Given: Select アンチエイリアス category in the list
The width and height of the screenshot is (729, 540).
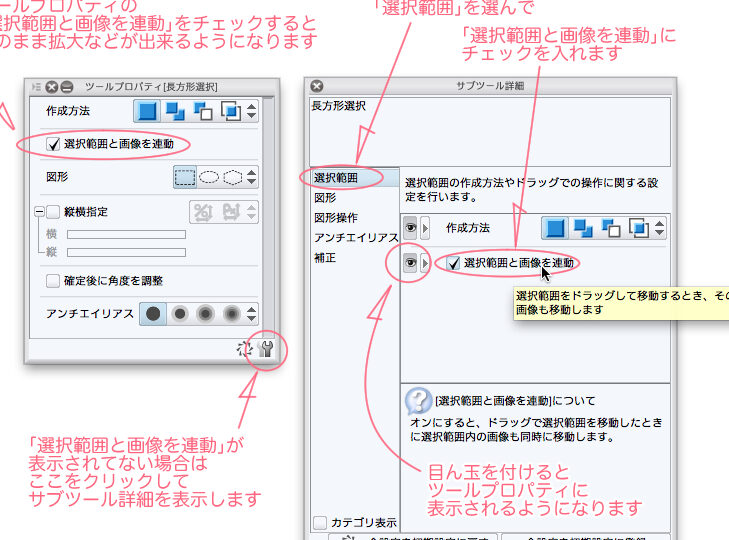Looking at the screenshot, I should tap(355, 238).
